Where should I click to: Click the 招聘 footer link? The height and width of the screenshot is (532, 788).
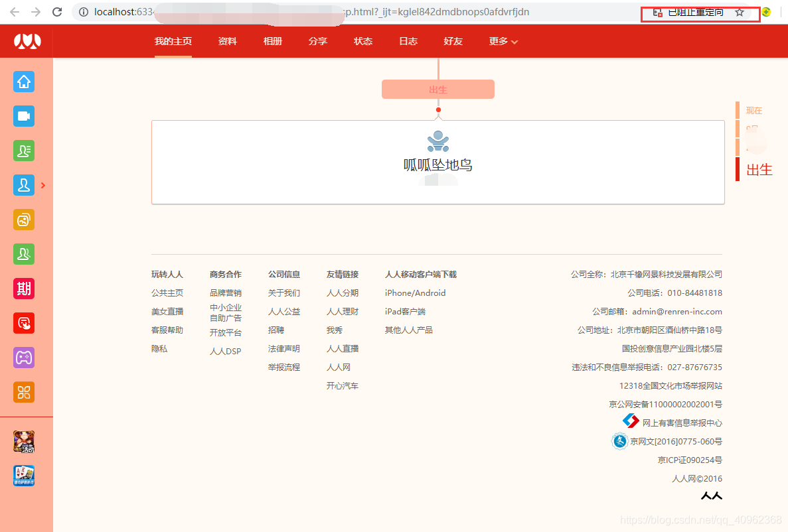coord(276,330)
